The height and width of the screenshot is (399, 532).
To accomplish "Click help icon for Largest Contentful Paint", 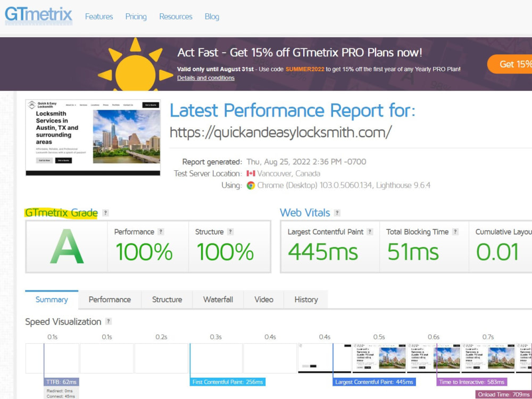I will click(x=370, y=232).
